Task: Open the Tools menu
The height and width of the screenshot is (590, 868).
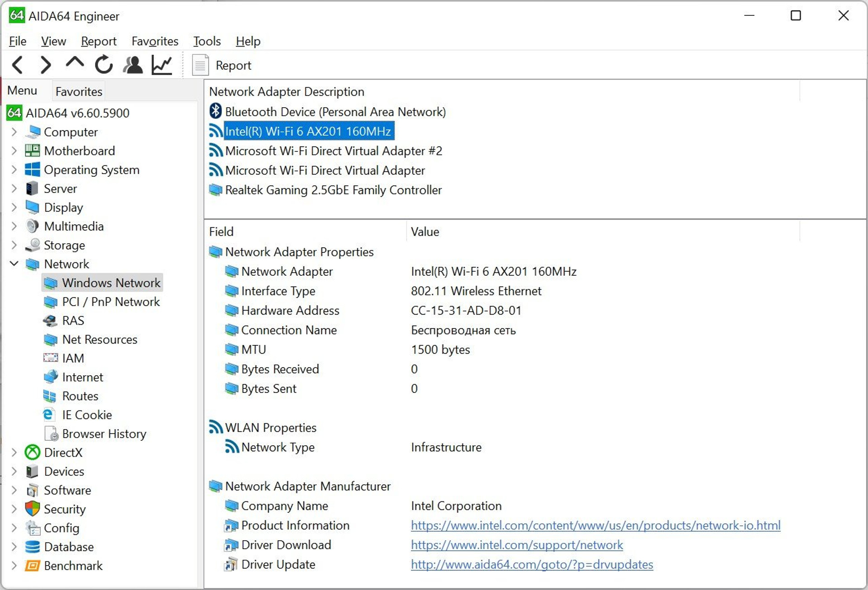Action: (x=207, y=41)
